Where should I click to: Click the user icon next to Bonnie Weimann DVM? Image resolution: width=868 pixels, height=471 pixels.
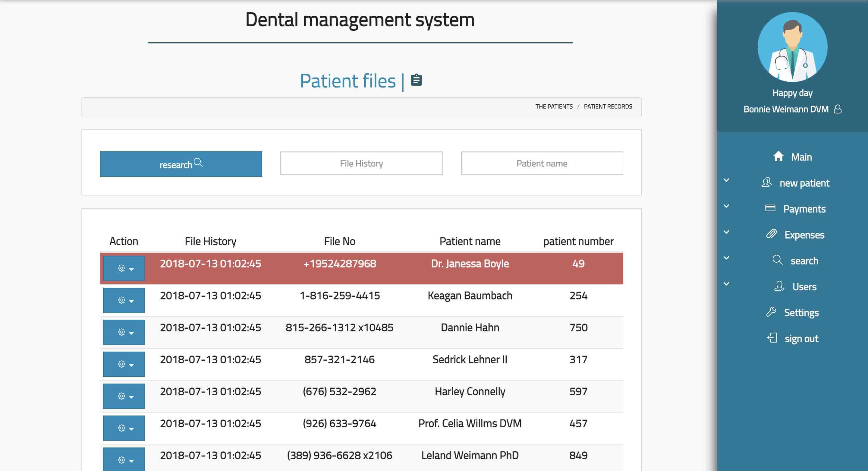pyautogui.click(x=838, y=109)
